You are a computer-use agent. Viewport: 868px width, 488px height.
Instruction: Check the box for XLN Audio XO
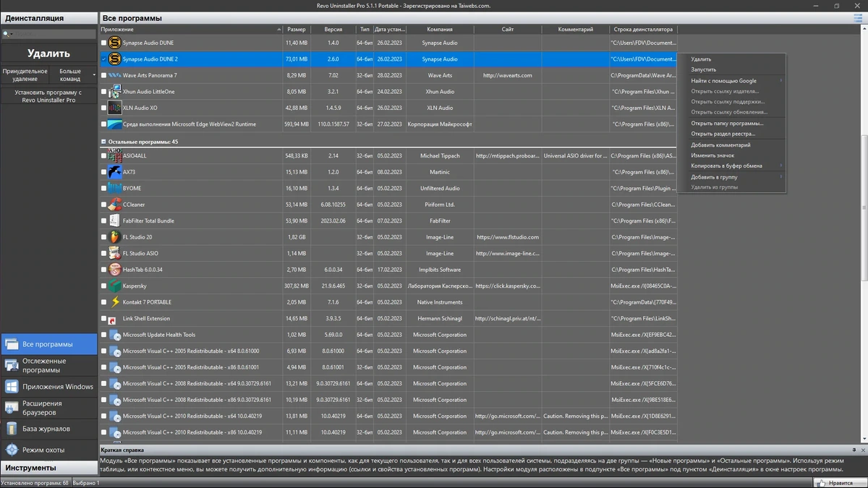[103, 108]
